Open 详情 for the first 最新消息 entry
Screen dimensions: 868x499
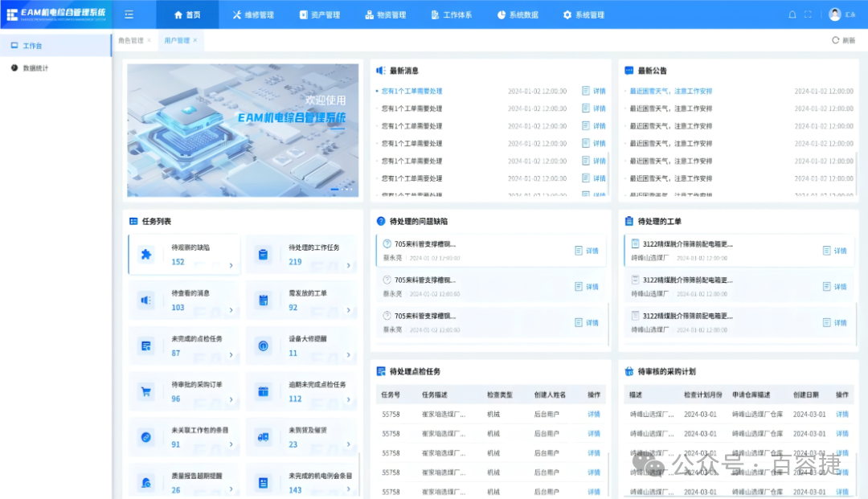point(594,92)
